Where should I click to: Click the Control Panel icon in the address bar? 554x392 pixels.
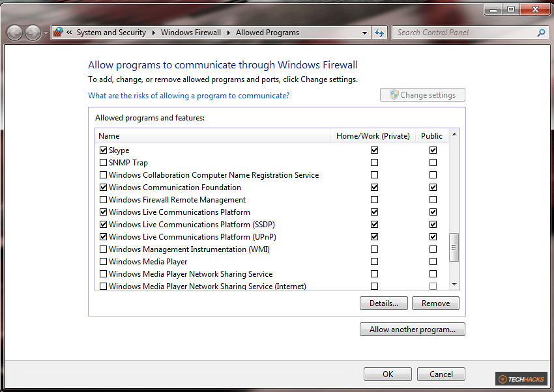[x=58, y=33]
